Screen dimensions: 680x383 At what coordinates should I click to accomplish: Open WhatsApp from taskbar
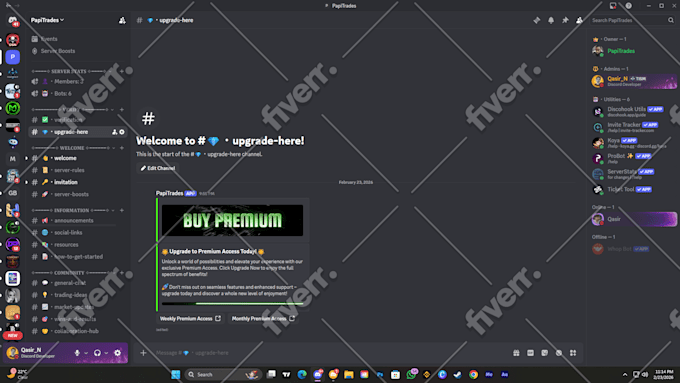[x=411, y=374]
